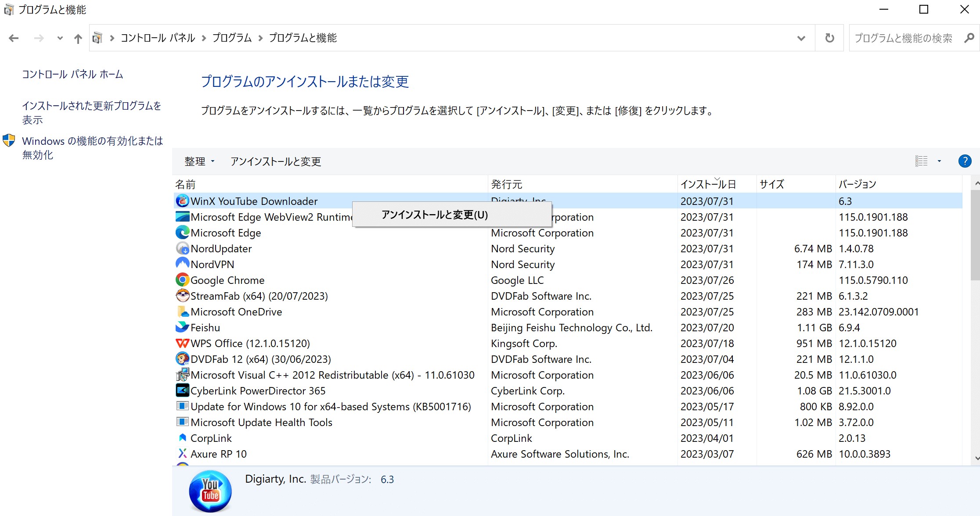Expand the chevron after プログラム in the address bar
The height and width of the screenshot is (516, 980).
(260, 38)
